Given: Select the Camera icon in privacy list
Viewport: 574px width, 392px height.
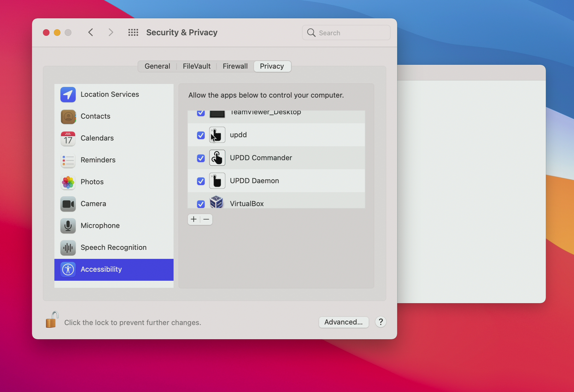Looking at the screenshot, I should pos(68,204).
